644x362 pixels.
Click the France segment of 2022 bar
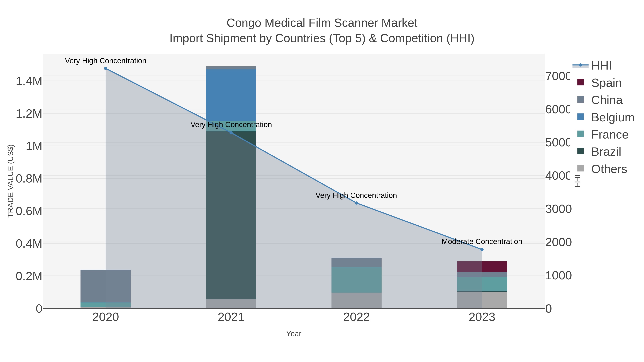pyautogui.click(x=357, y=280)
